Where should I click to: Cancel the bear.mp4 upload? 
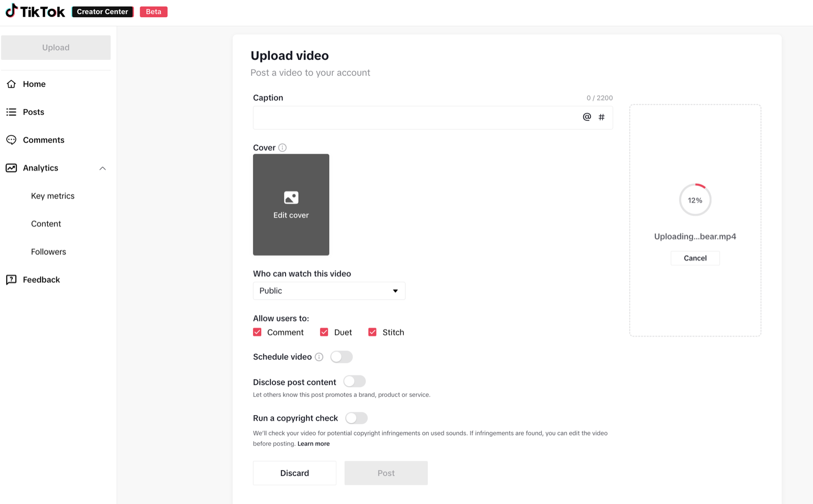click(x=695, y=258)
